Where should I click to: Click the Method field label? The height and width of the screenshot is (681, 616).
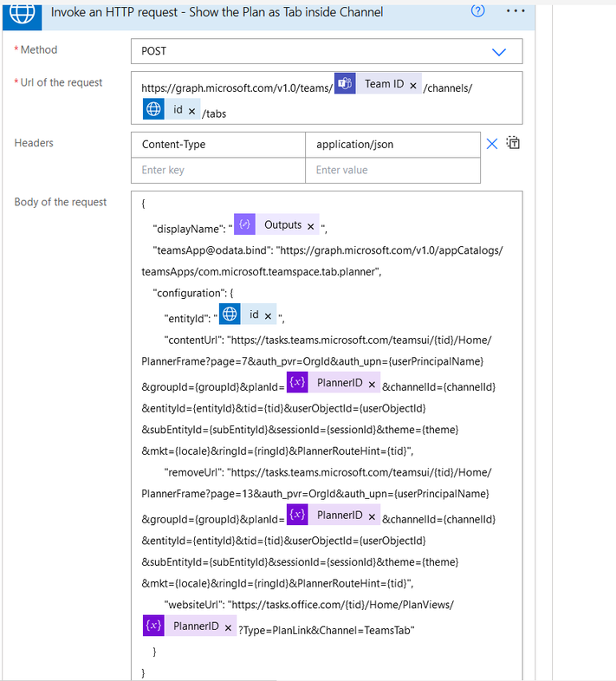39,50
